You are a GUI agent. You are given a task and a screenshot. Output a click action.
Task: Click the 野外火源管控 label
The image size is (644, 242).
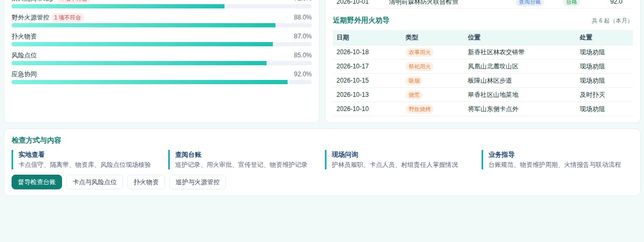coord(30,17)
